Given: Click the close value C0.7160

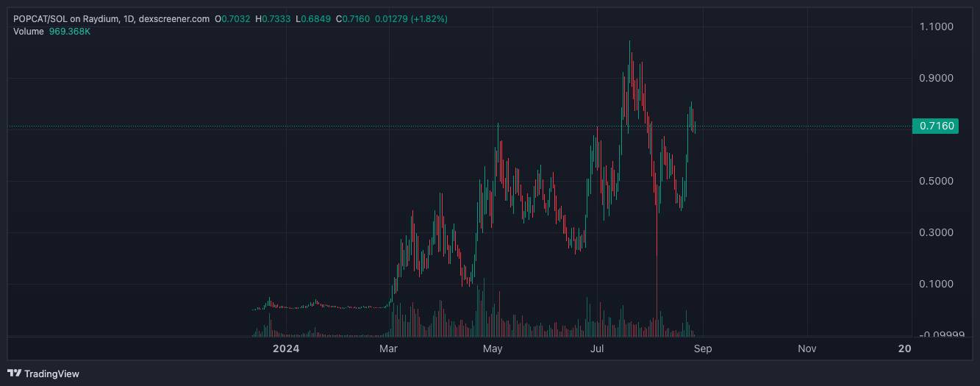Looking at the screenshot, I should pos(354,19).
